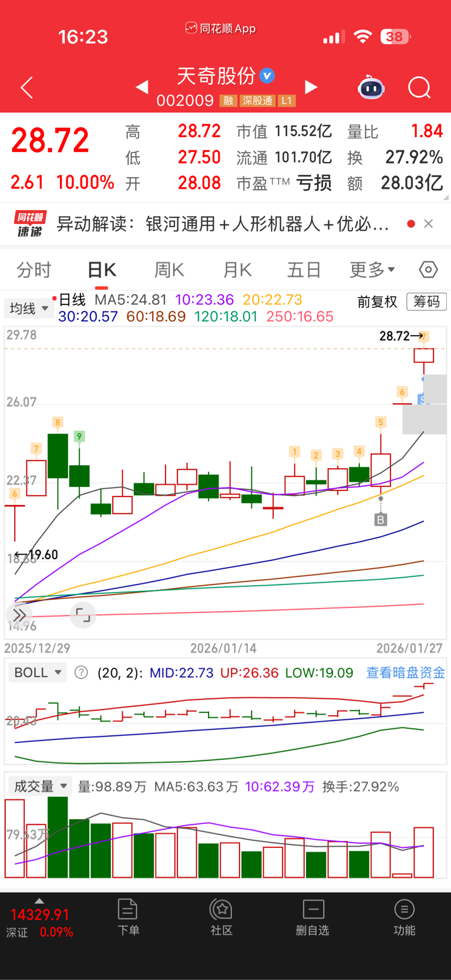Tap the 250:16.65 moving average label
The width and height of the screenshot is (451, 980).
pos(299,317)
